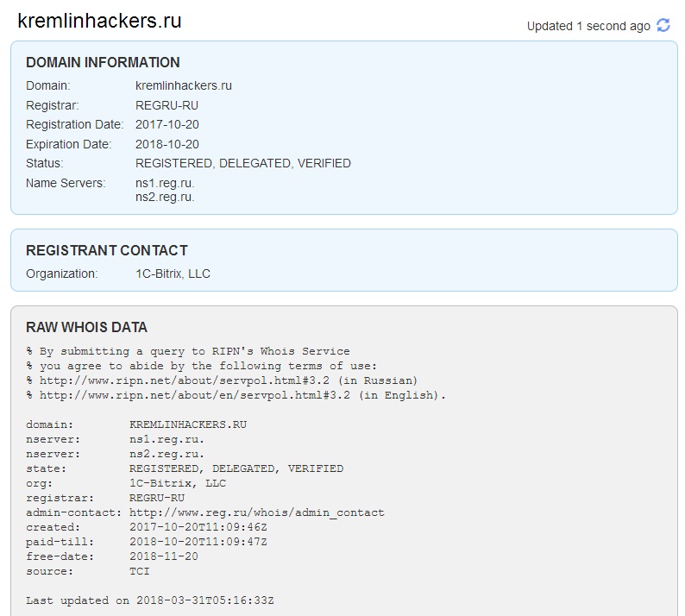The height and width of the screenshot is (616, 685).
Task: Click the Expiration Date value 2018-10-20
Action: (167, 144)
